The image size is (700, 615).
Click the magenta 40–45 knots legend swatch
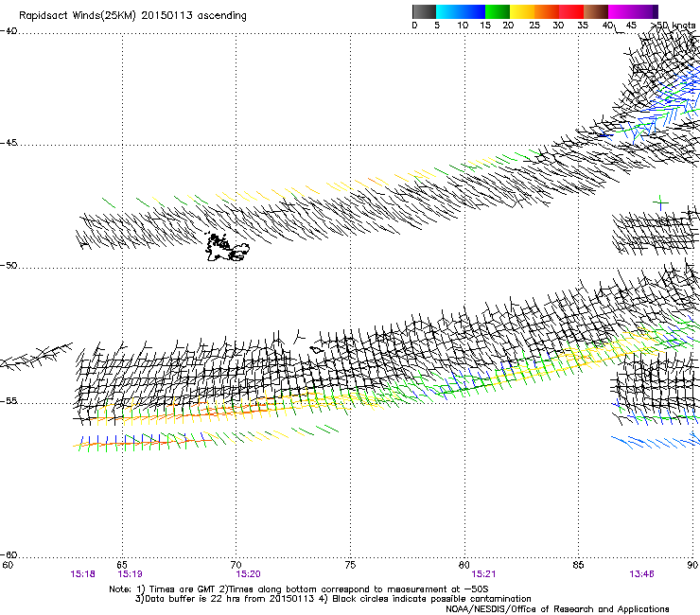pos(621,11)
